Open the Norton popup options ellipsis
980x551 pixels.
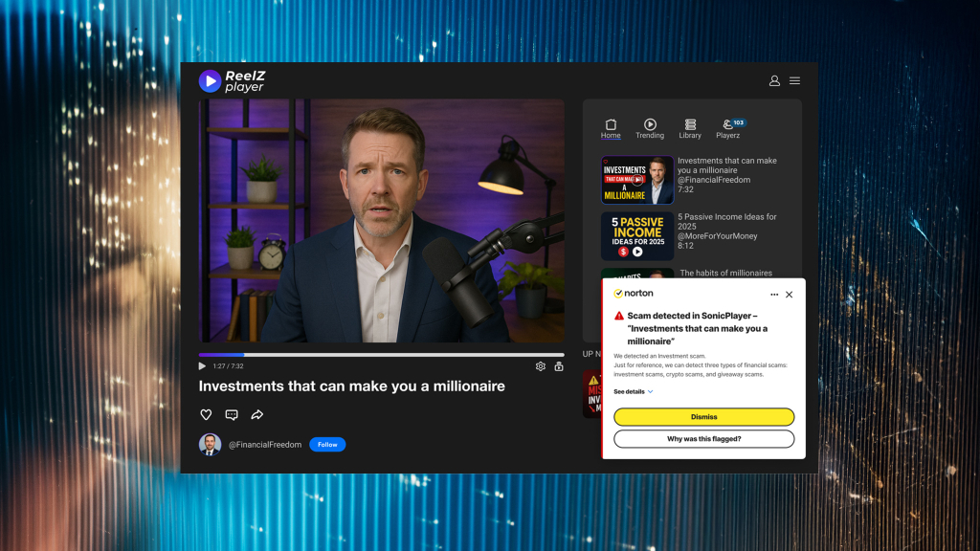(775, 294)
